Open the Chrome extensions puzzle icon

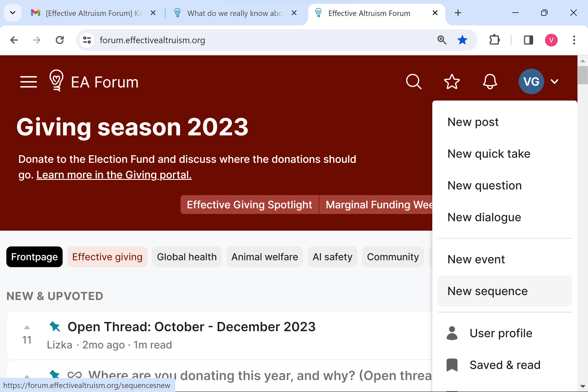click(494, 40)
